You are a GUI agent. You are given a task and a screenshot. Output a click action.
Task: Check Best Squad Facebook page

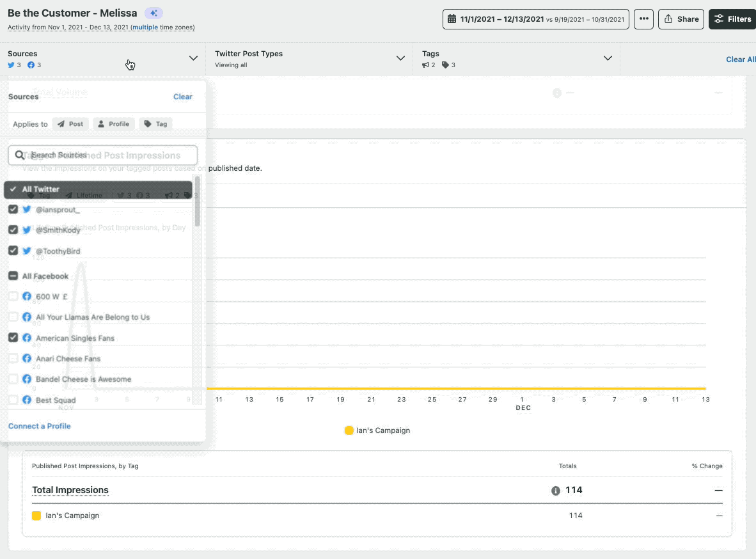click(x=13, y=400)
